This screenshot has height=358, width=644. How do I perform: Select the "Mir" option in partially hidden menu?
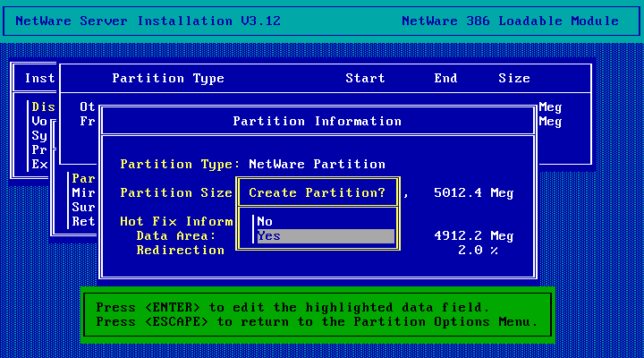click(83, 192)
